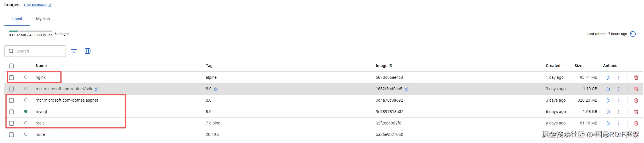Copy image ID 1682f3cd0cb5

click(406, 89)
